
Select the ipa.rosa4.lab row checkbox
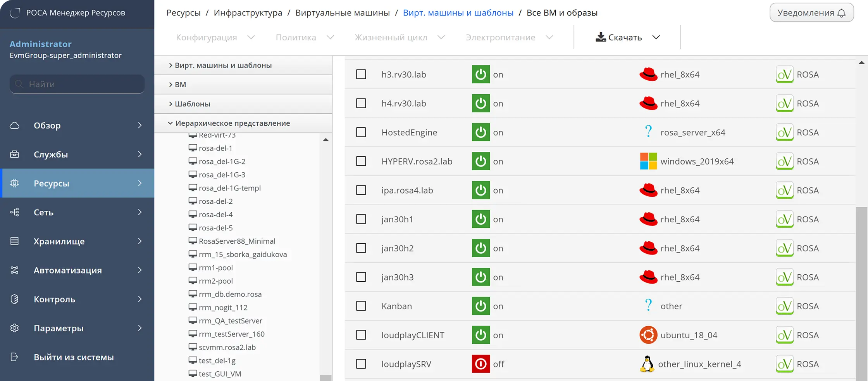(361, 190)
